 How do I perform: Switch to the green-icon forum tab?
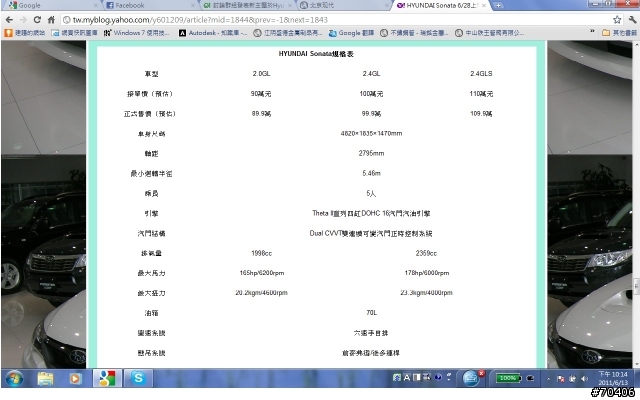point(247,5)
